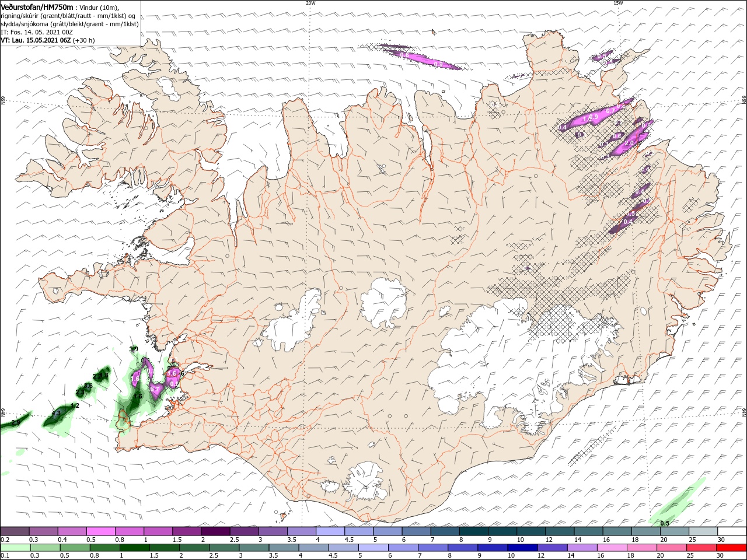This screenshot has width=747, height=560.
Task: Click the '4.3' rain value offshore southwest
Action: 56,413
